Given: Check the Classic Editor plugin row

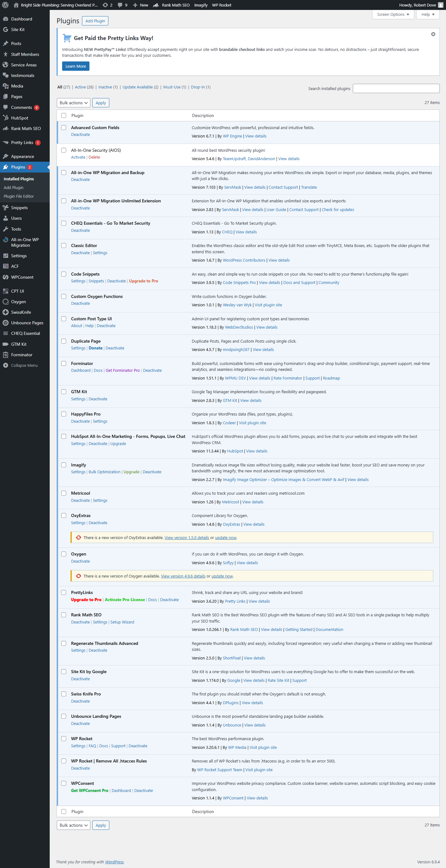Looking at the screenshot, I should click(64, 246).
